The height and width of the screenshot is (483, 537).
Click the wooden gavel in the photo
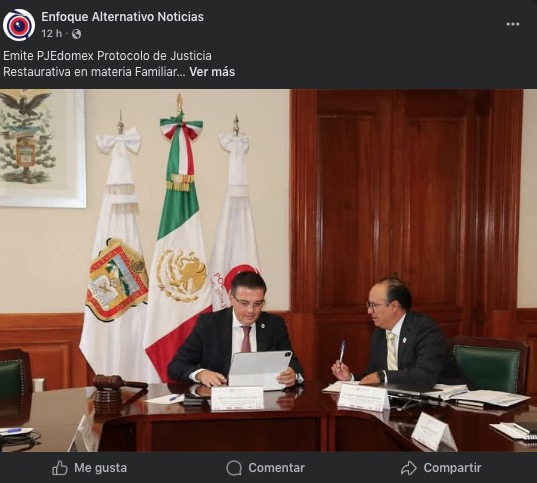pos(116,393)
